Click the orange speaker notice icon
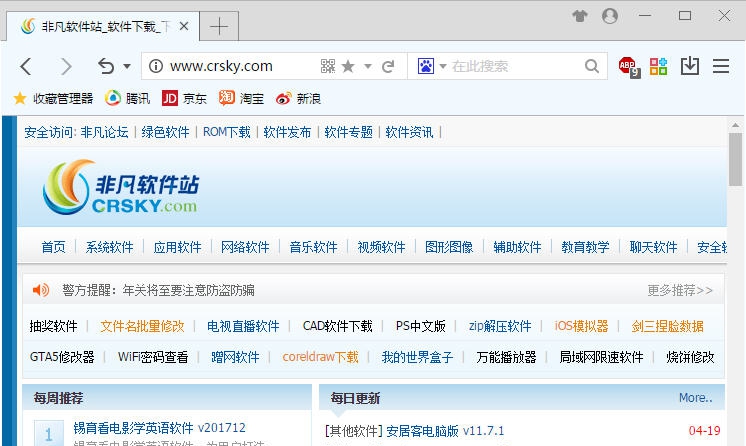746x446 pixels. click(x=41, y=290)
